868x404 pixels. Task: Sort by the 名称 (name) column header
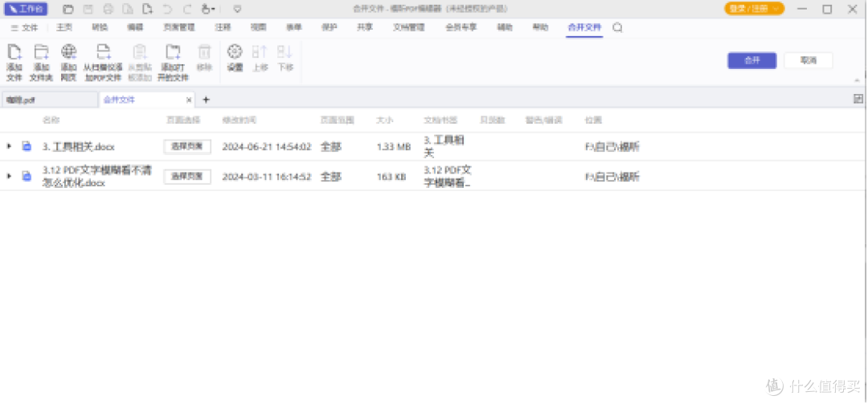pos(51,120)
